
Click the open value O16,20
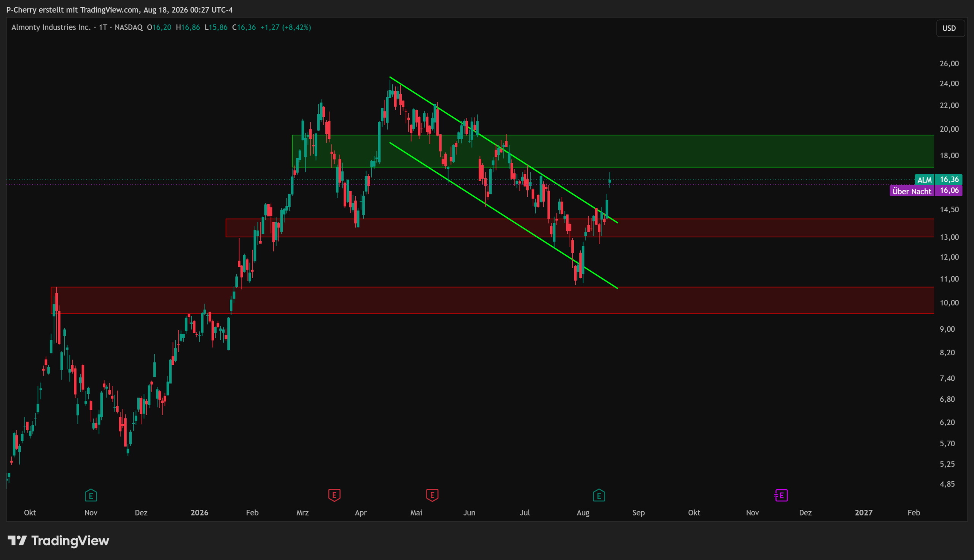tap(159, 27)
